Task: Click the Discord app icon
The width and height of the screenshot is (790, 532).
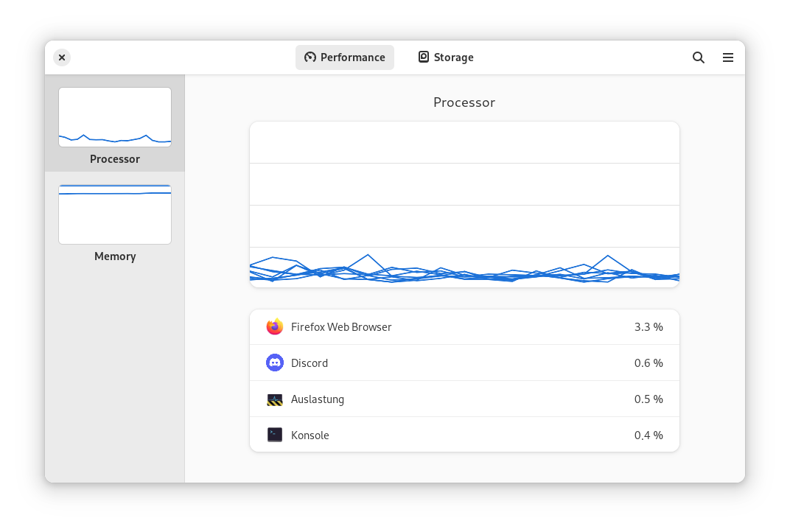Action: click(275, 363)
